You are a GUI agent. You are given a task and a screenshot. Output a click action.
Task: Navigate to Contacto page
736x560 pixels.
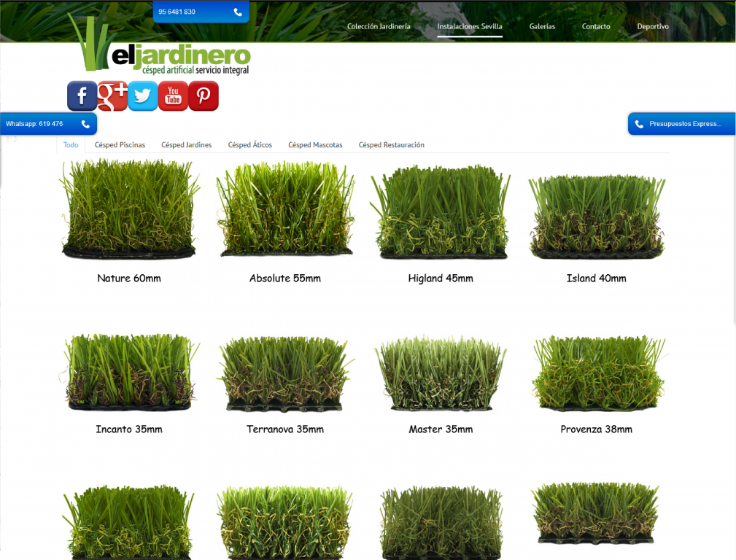pyautogui.click(x=596, y=26)
